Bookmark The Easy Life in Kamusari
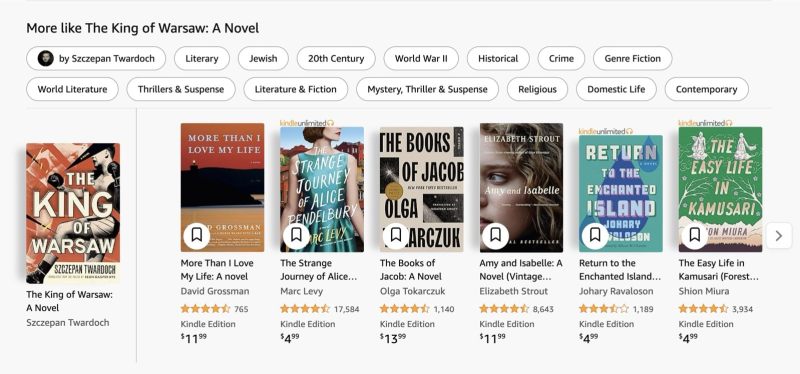 [x=694, y=235]
